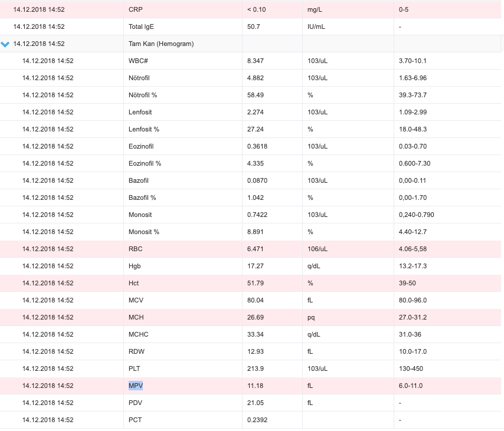Select the Hct test name cell
The image size is (504, 431).
click(x=183, y=283)
